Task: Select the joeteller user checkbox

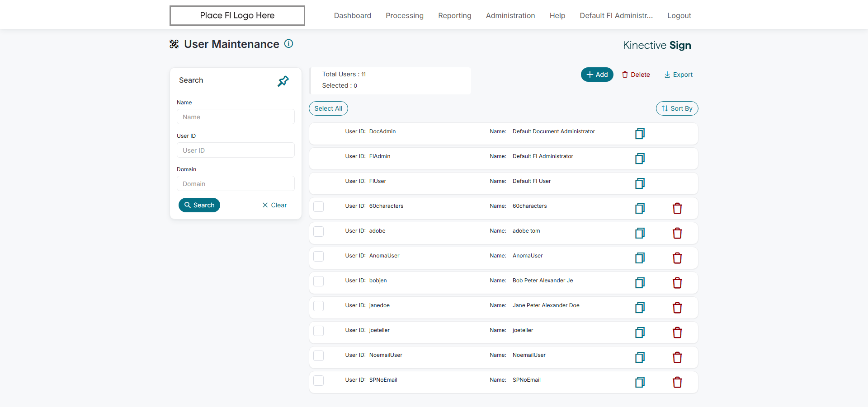Action: [319, 331]
